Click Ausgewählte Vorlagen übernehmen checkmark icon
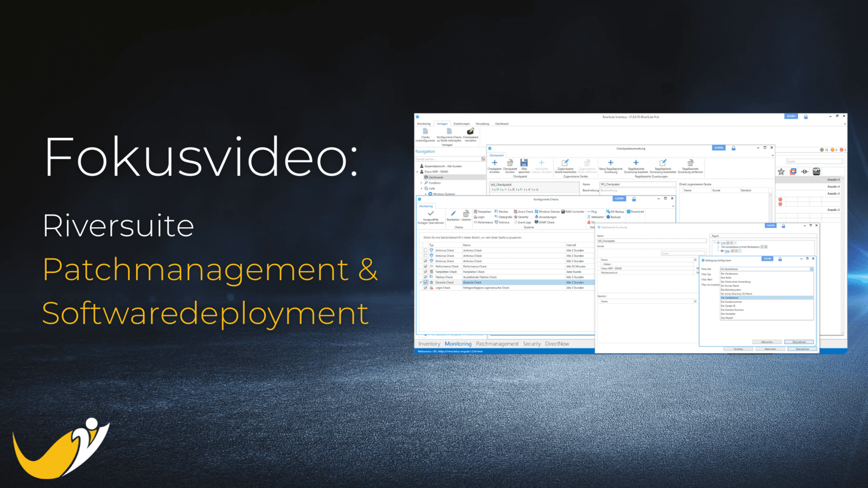The height and width of the screenshot is (488, 868). (x=431, y=214)
